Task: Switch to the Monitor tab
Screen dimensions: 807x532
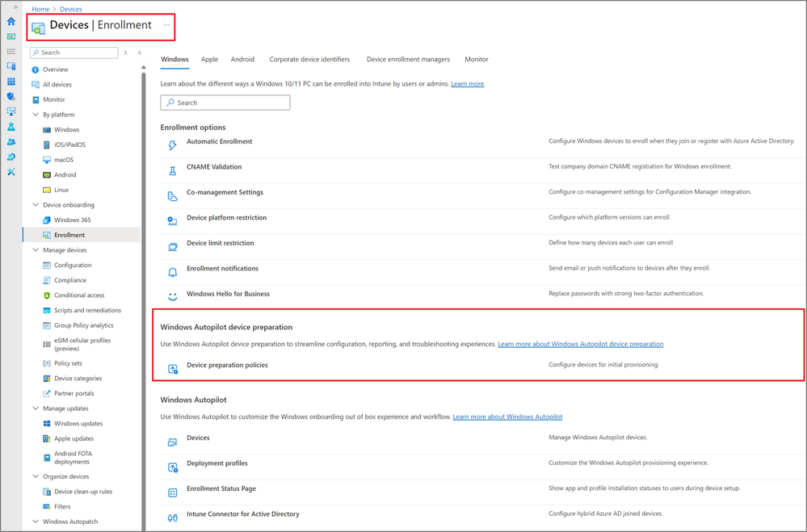Action: point(477,59)
